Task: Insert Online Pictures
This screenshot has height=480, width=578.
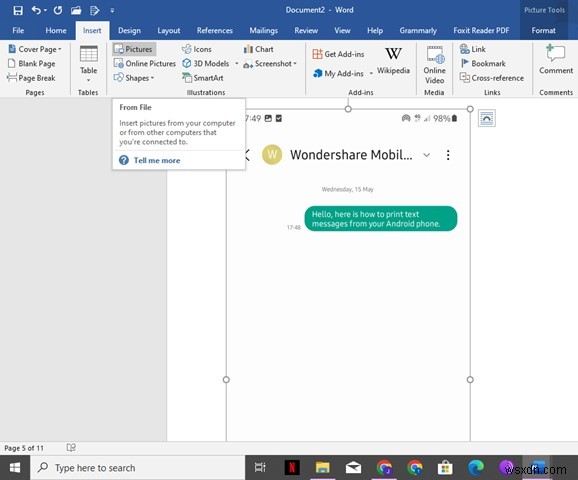Action: pos(145,64)
